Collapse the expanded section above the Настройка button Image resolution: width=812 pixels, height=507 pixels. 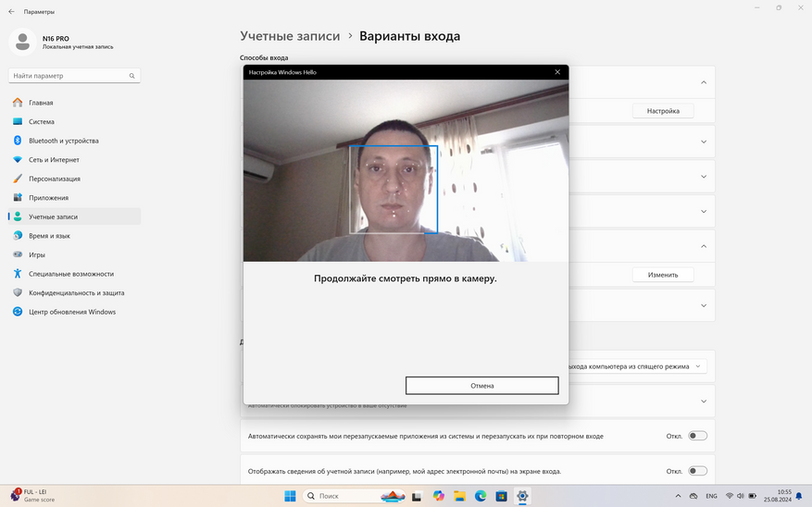tap(703, 82)
